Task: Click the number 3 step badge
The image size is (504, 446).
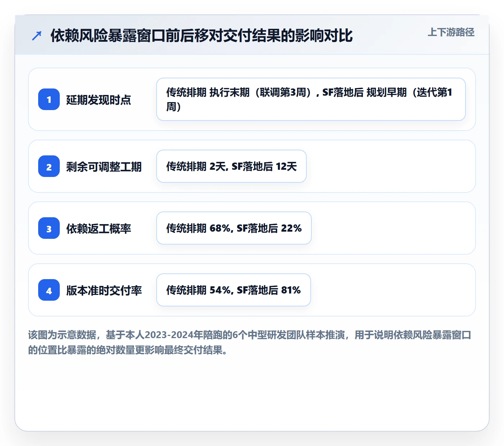Action: pos(49,228)
